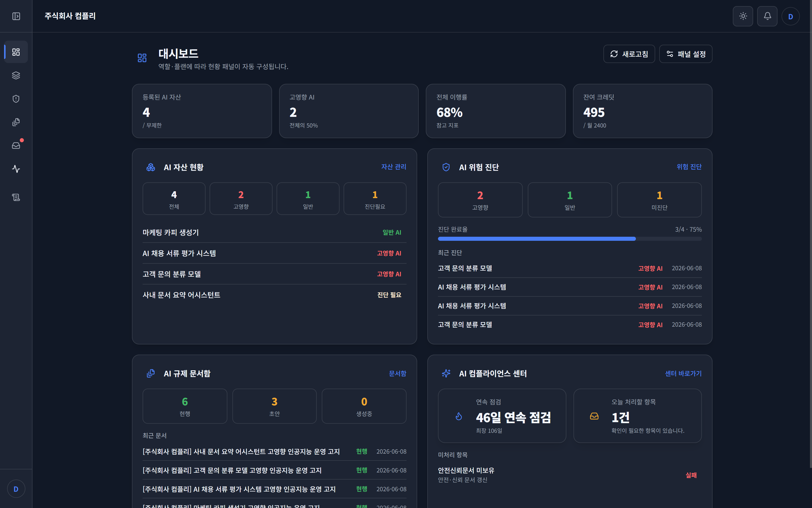Open 패널 설정
The height and width of the screenshot is (508, 812).
[x=685, y=54]
